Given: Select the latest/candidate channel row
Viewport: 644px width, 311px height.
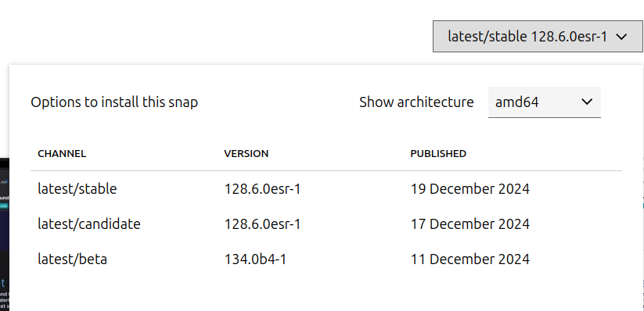Looking at the screenshot, I should [326, 224].
